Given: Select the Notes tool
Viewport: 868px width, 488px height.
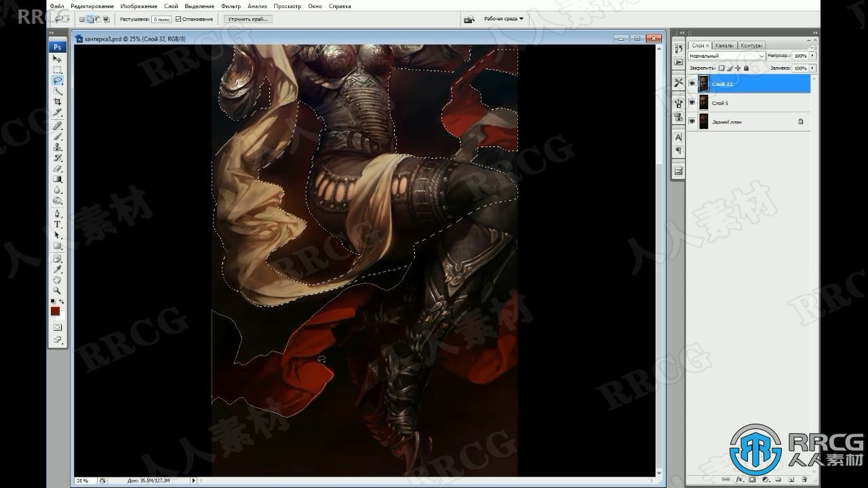Looking at the screenshot, I should point(58,258).
